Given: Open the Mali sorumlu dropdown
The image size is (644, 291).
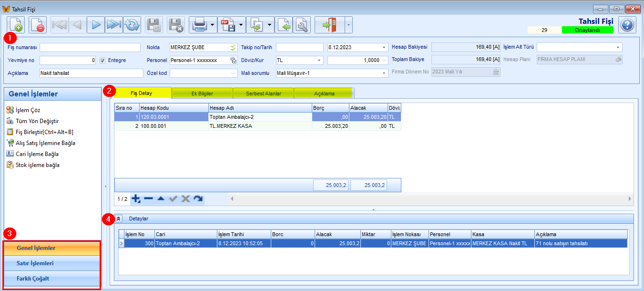Looking at the screenshot, I should (384, 73).
